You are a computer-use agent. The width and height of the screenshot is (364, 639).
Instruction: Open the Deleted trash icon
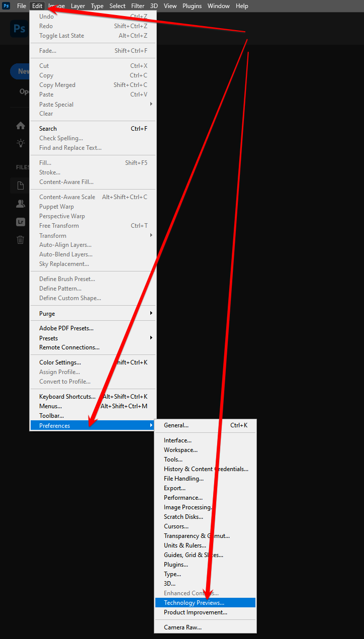(21, 240)
